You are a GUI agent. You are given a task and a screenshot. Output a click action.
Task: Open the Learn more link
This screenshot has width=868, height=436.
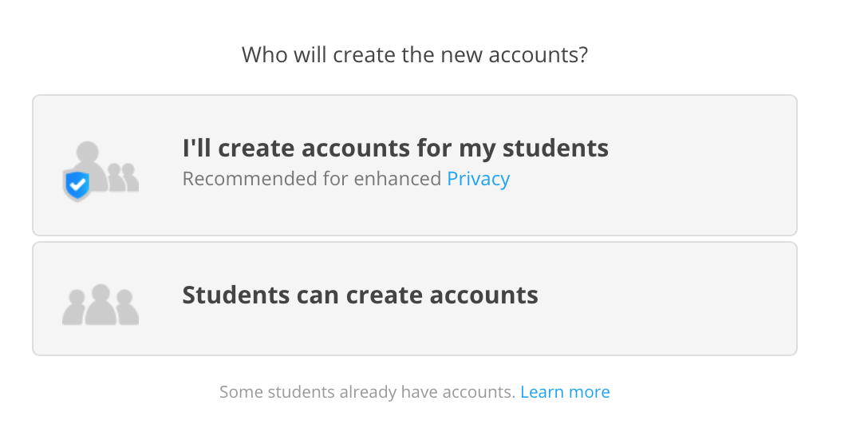(x=565, y=391)
